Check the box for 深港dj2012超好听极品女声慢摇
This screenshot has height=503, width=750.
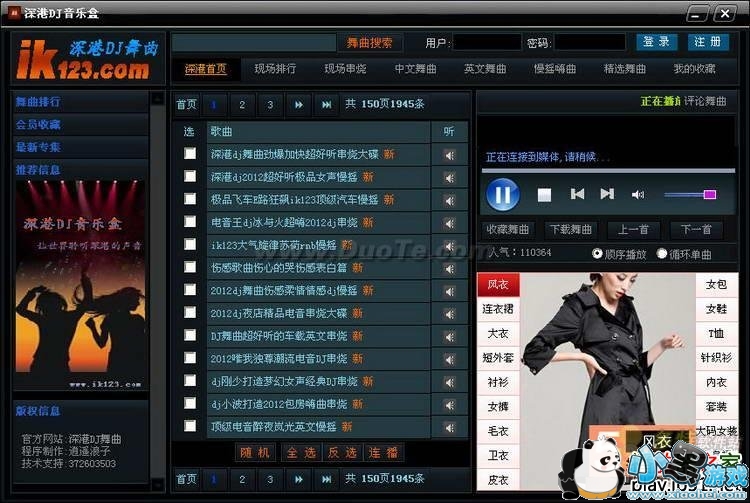[190, 176]
